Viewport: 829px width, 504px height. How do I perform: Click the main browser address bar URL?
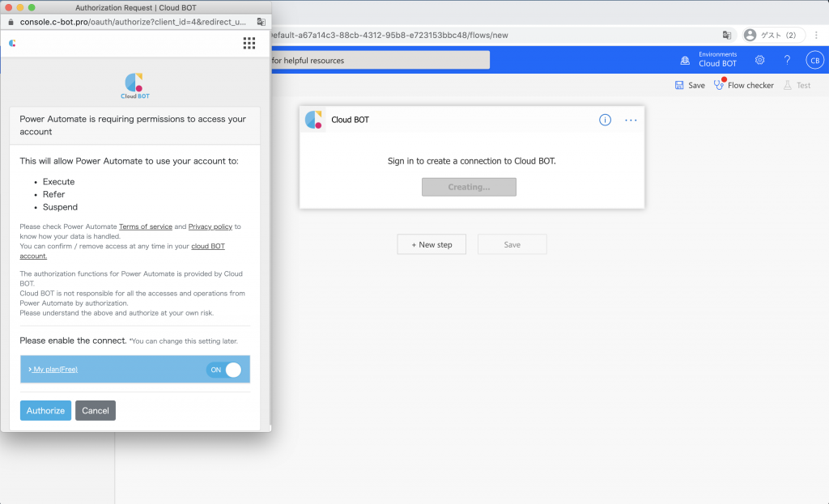tap(389, 35)
